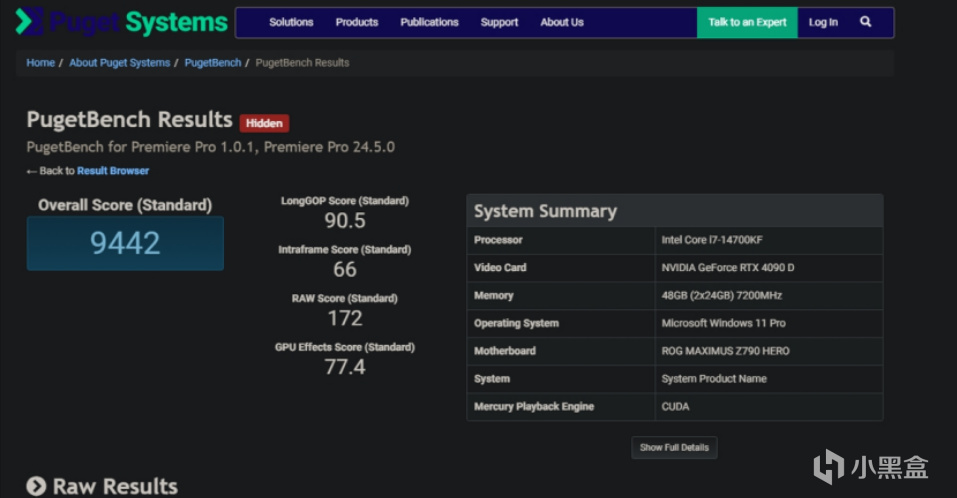Image resolution: width=957 pixels, height=498 pixels.
Task: Return to Result Browser link
Action: pyautogui.click(x=113, y=171)
